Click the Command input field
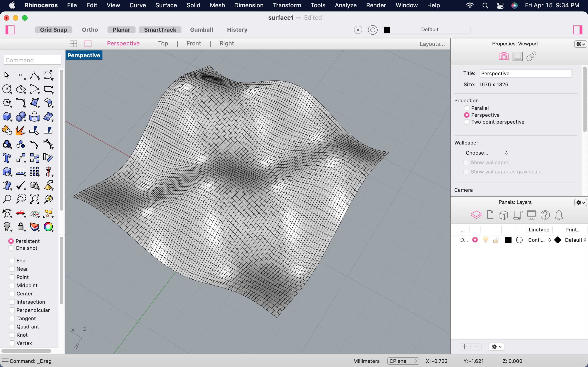588x367 pixels. click(32, 60)
